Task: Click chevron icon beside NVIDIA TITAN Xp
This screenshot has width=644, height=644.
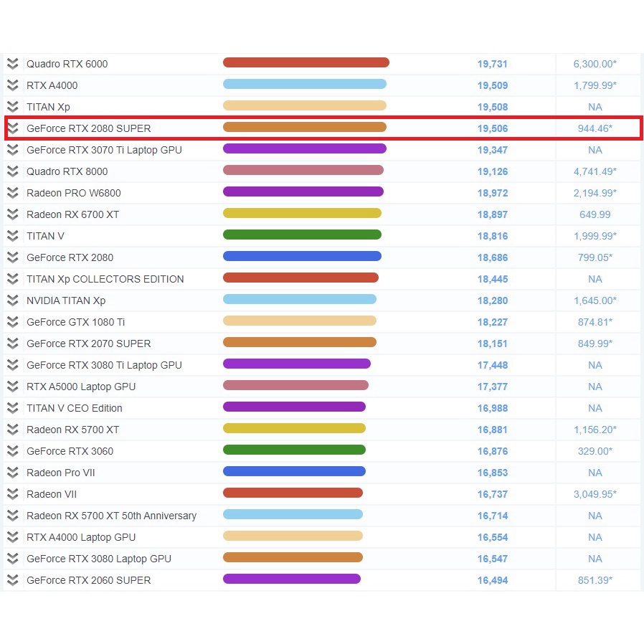Action: pyautogui.click(x=13, y=300)
